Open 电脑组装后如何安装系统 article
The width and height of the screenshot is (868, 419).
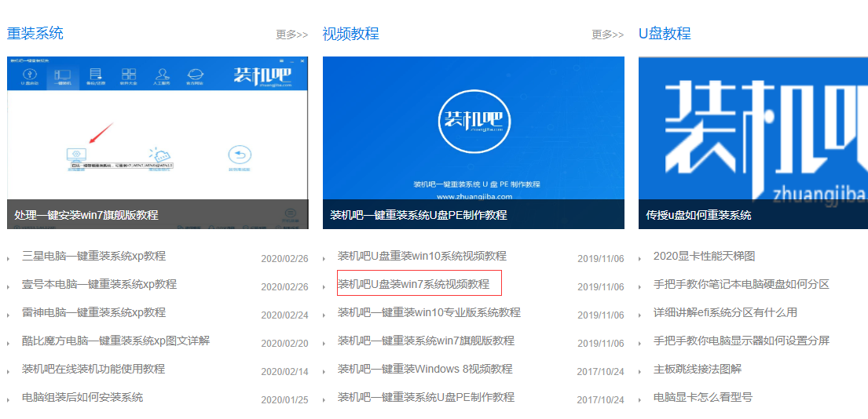(x=82, y=397)
